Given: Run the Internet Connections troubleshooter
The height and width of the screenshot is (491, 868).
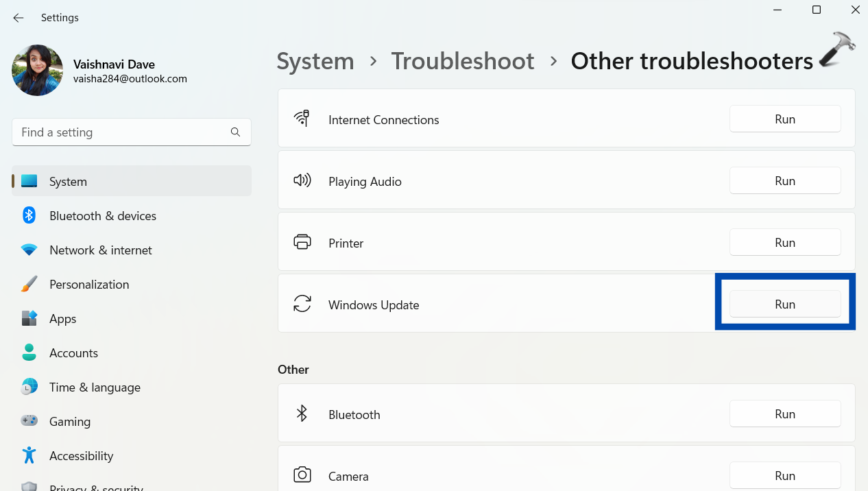Looking at the screenshot, I should (785, 119).
